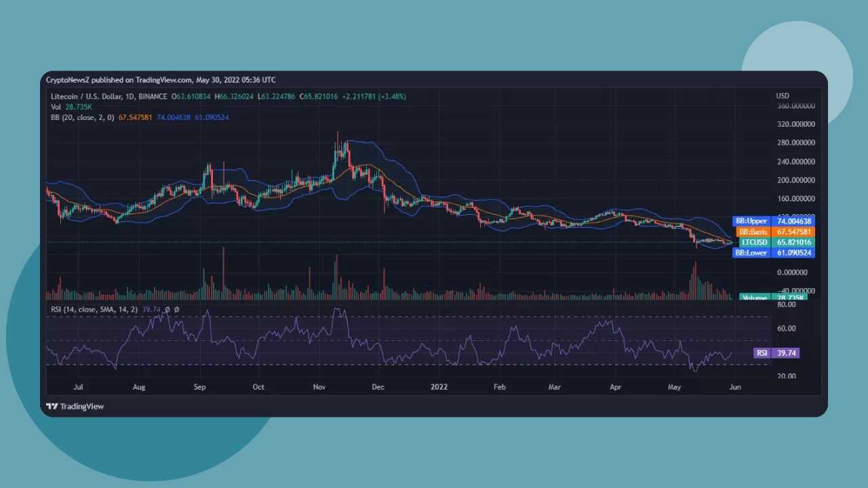Click the 'Aug' label on time axis
Viewport: 868px width, 488px height.
point(139,387)
